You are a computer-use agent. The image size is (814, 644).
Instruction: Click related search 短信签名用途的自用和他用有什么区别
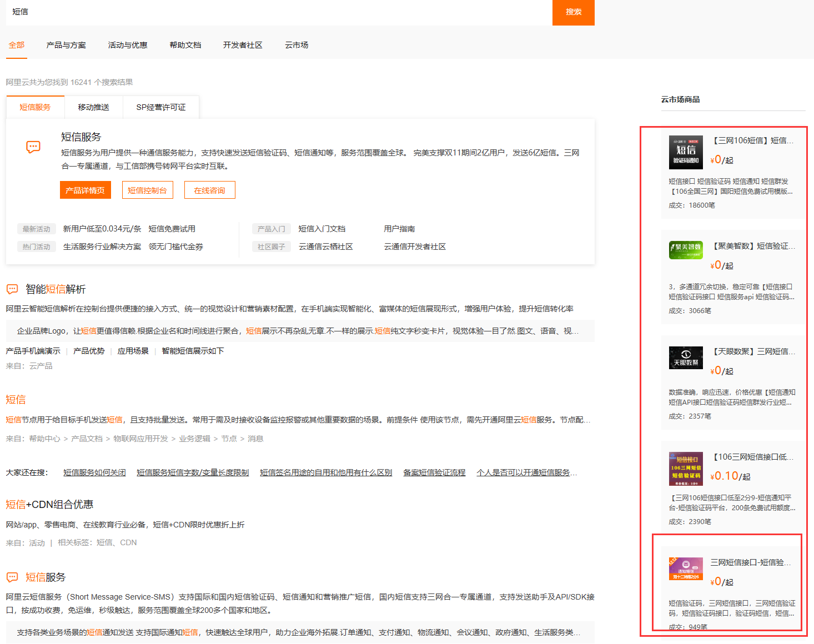pos(326,472)
